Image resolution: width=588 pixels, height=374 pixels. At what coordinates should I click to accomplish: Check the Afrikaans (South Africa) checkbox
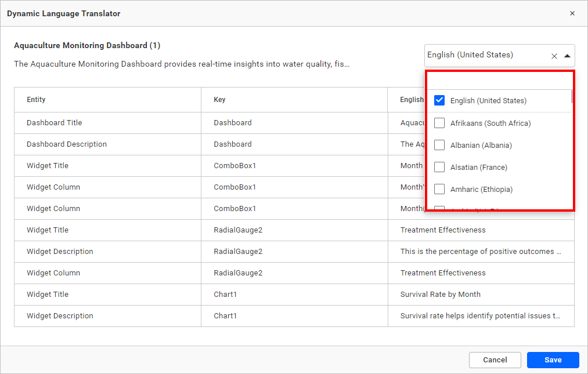click(x=439, y=123)
